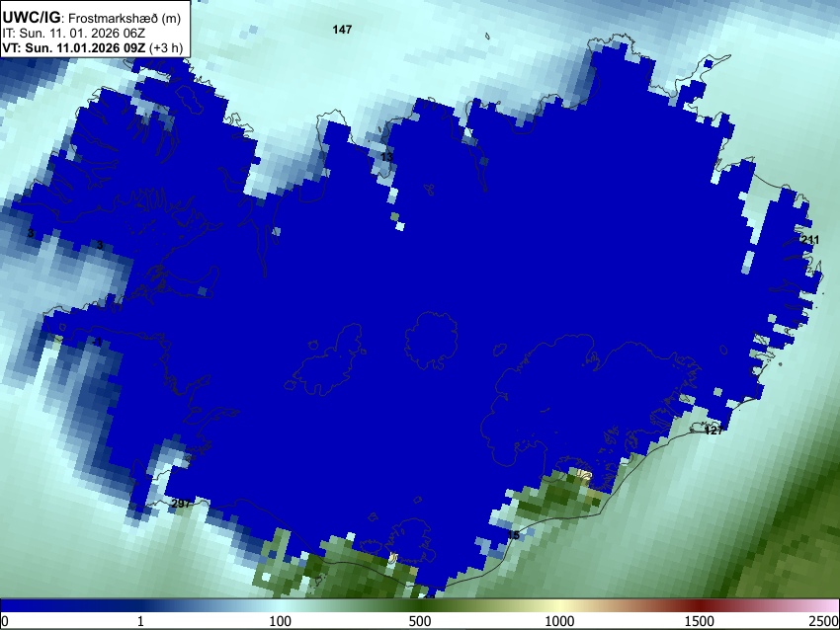Click the color scale label '1'
Screen dimensions: 840x630
[140, 621]
